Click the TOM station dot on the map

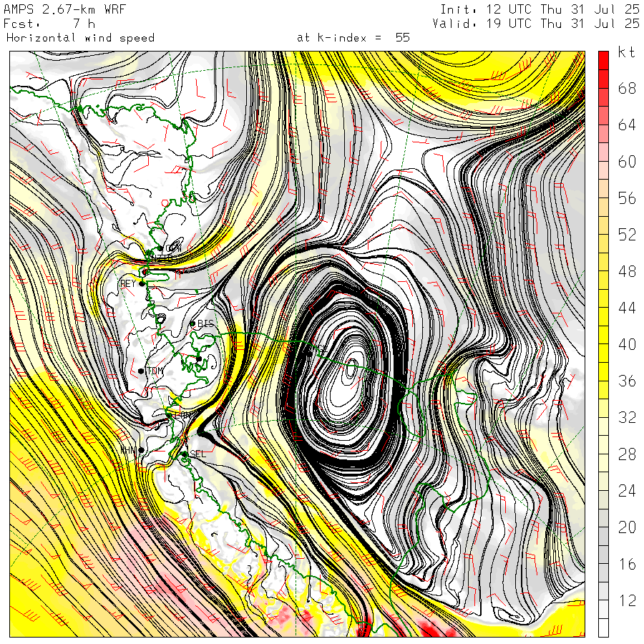point(141,371)
